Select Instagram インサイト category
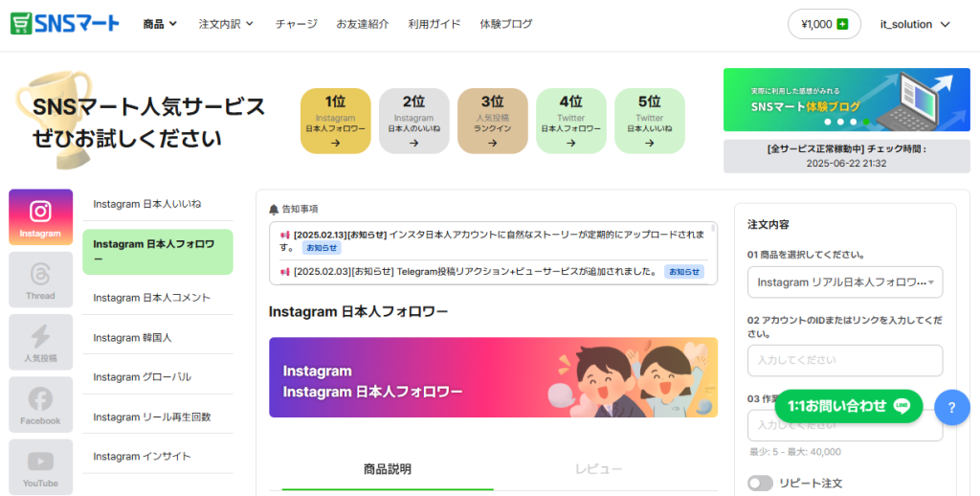Screen dimensions: 980x496 click(158, 457)
